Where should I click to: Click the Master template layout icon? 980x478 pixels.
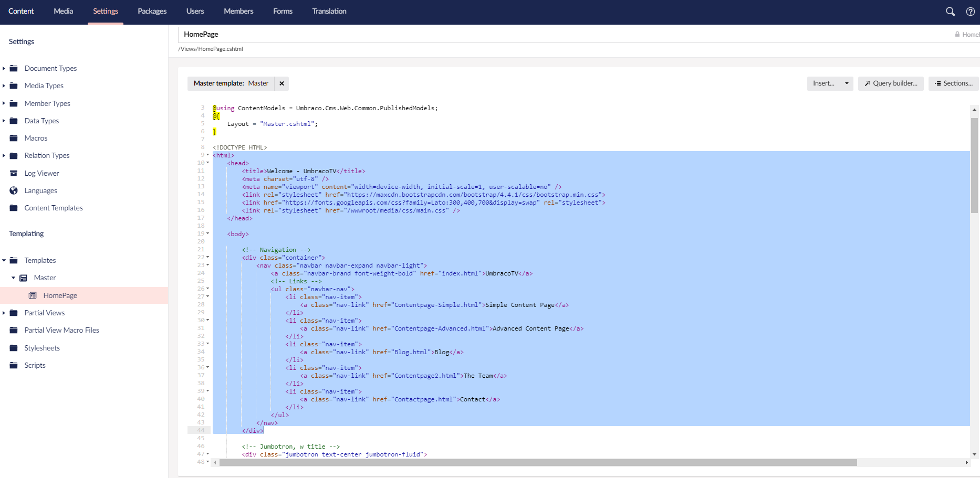(x=23, y=278)
